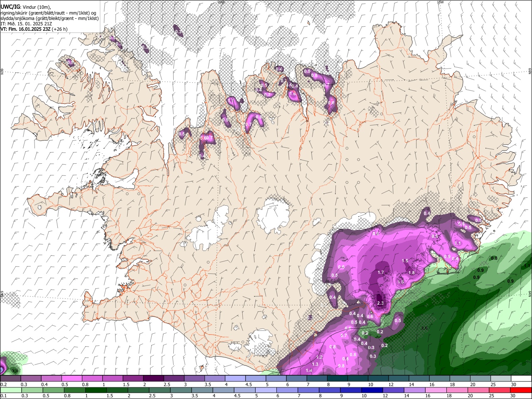Click the 20W longitude label at top
The image size is (532, 399).
(x=221, y=2)
